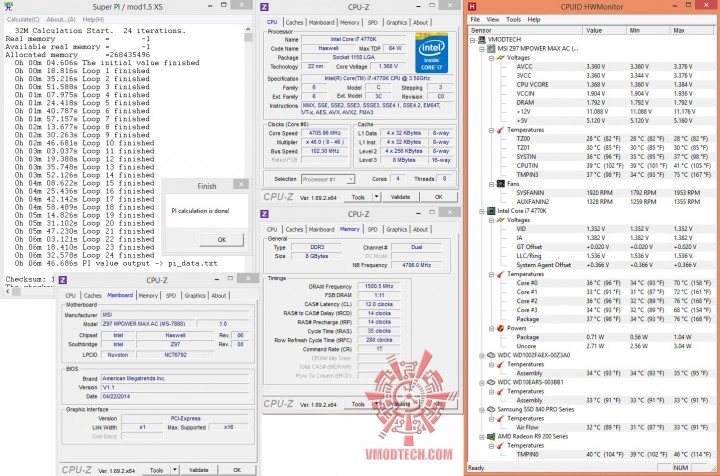Collapse the Intel Core i7 4770K node

tap(482, 211)
